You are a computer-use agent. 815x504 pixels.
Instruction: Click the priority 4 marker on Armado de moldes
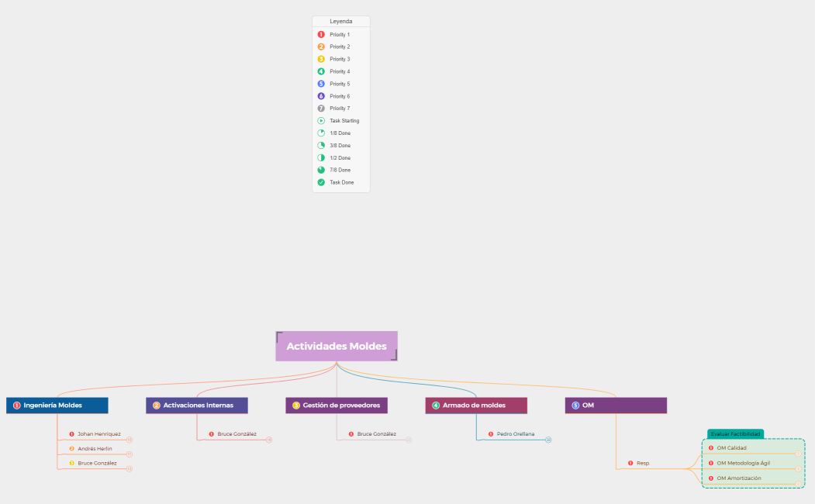436,406
